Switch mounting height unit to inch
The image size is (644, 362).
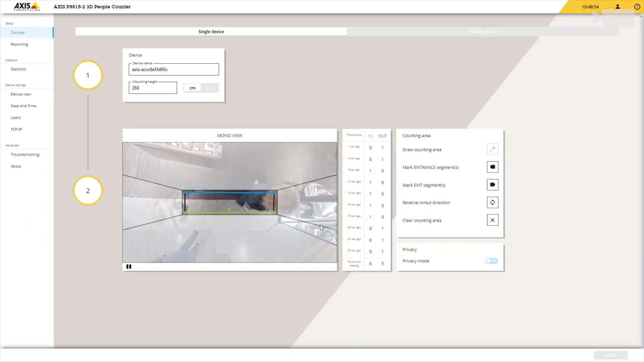click(x=210, y=88)
